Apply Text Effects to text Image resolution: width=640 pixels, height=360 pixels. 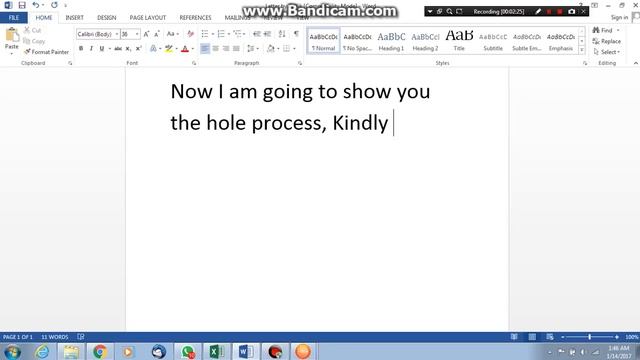pos(153,49)
